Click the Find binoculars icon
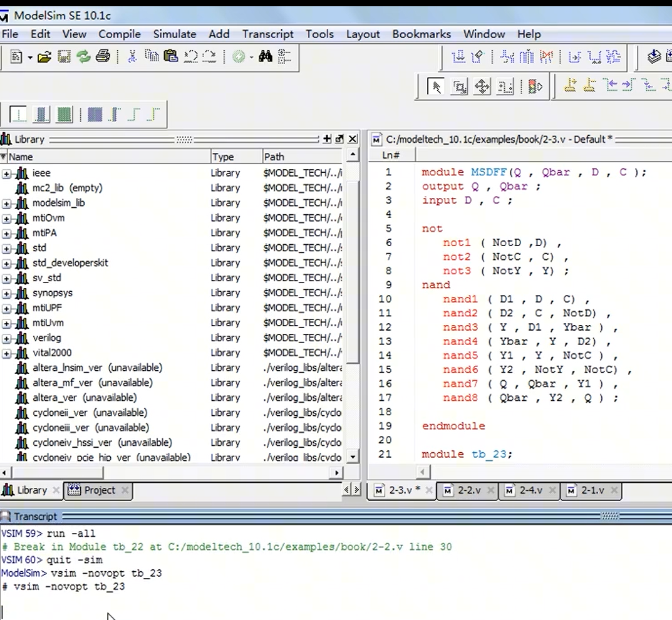 tap(266, 56)
